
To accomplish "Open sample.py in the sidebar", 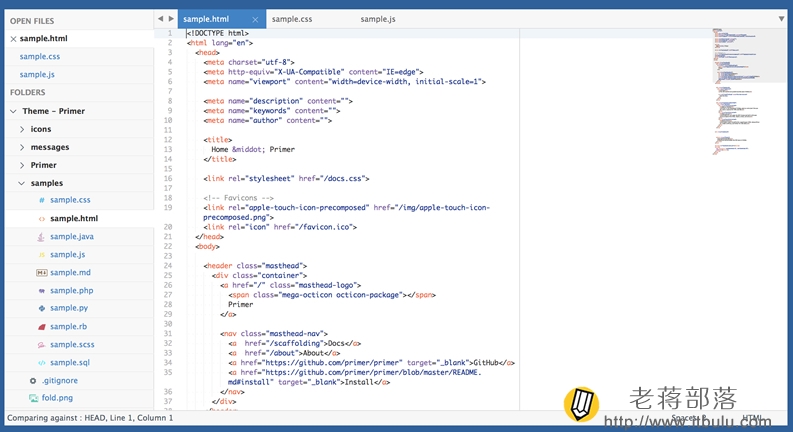I will (69, 308).
